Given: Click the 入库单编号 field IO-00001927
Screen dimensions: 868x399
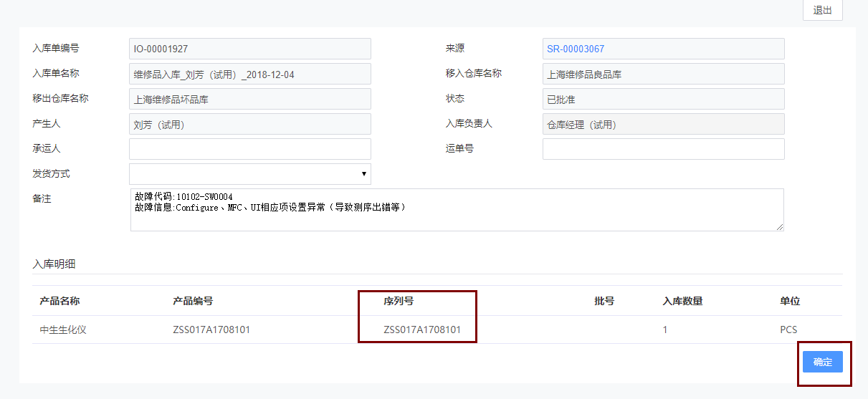Looking at the screenshot, I should tap(249, 49).
